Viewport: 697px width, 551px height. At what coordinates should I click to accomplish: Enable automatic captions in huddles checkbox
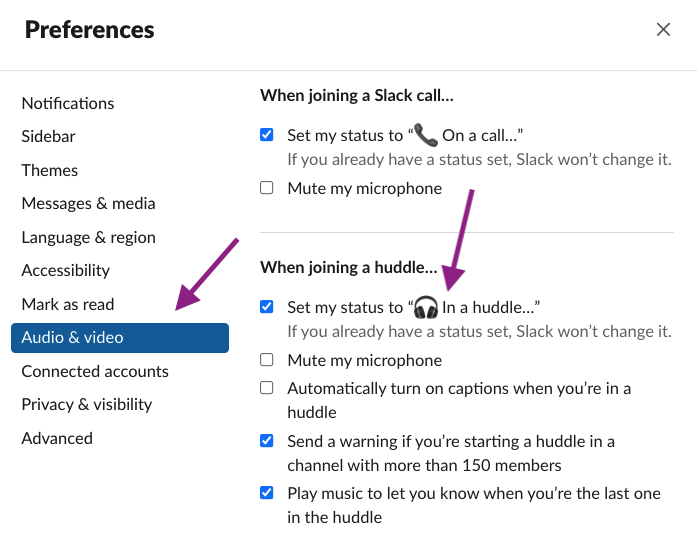tap(267, 387)
